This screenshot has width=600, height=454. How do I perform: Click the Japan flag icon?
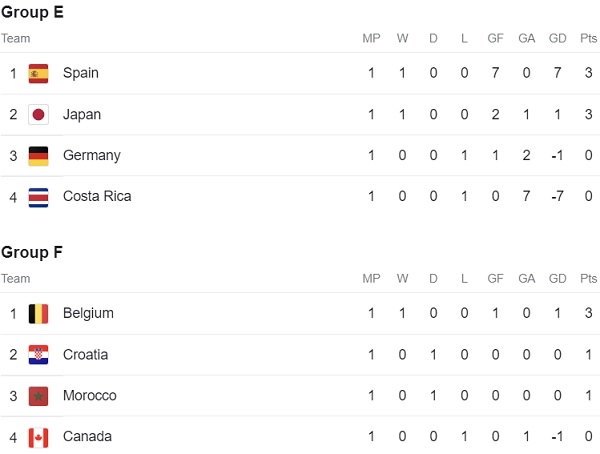pos(38,114)
